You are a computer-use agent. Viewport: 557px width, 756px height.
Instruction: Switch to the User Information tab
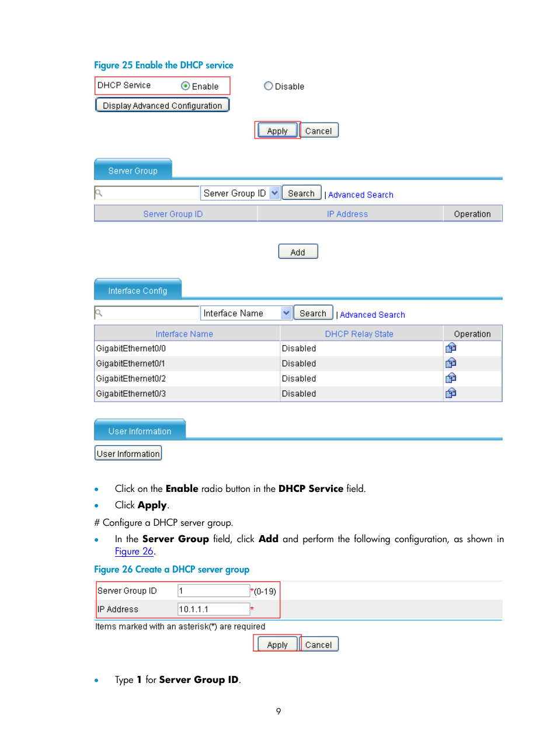click(x=140, y=431)
